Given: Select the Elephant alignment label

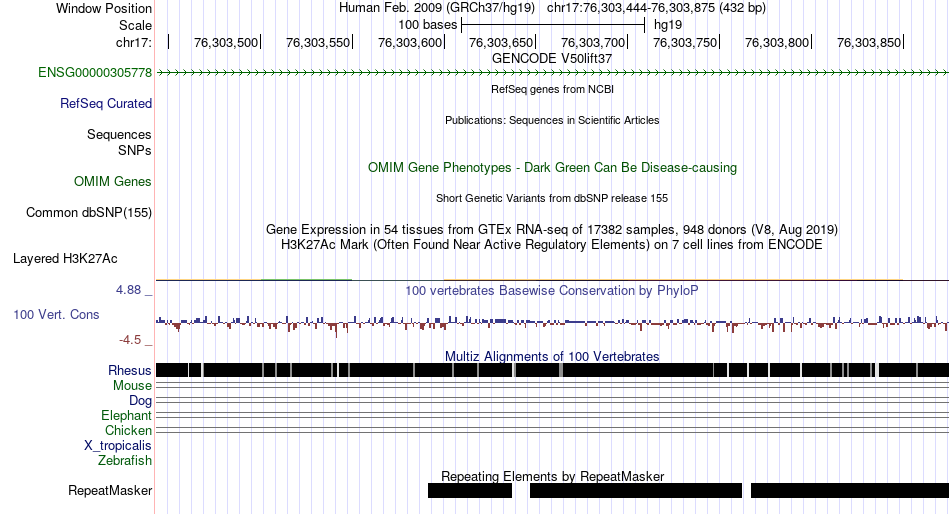Looking at the screenshot, I should [126, 416].
